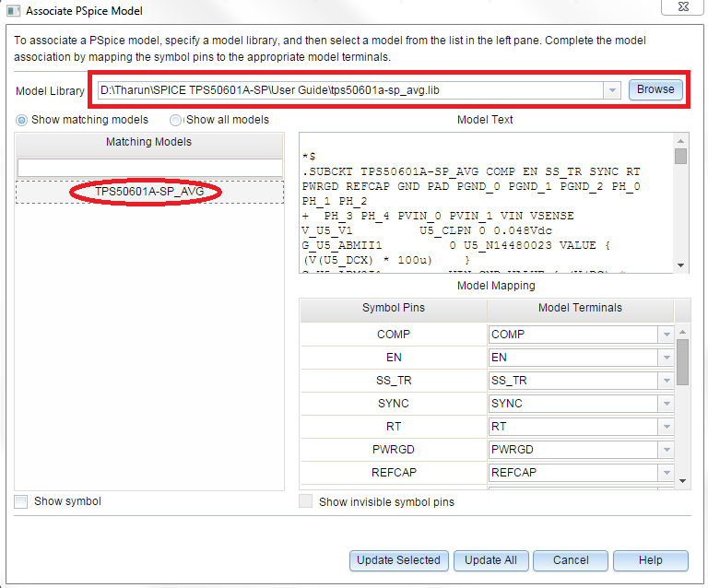Expand the EN model terminal dropdown
Screen dimensions: 708x588
[x=667, y=358]
